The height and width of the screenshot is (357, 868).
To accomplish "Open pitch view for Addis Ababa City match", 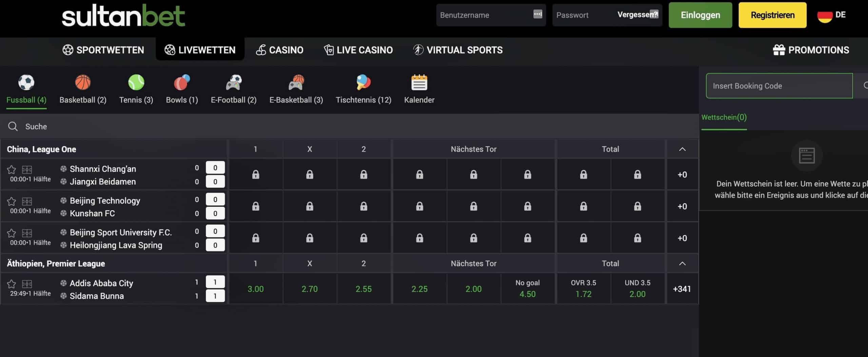I will tap(27, 284).
